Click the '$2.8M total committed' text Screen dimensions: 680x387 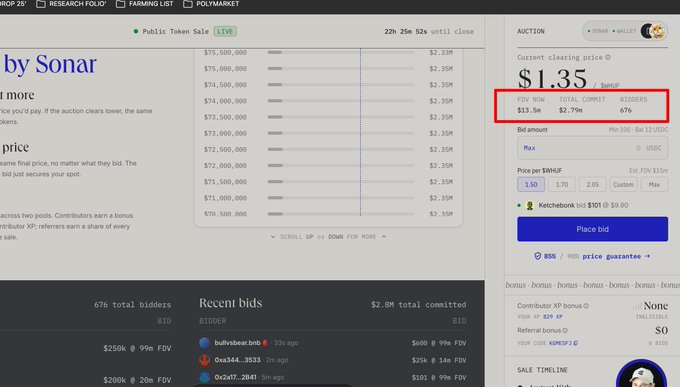pyautogui.click(x=418, y=305)
